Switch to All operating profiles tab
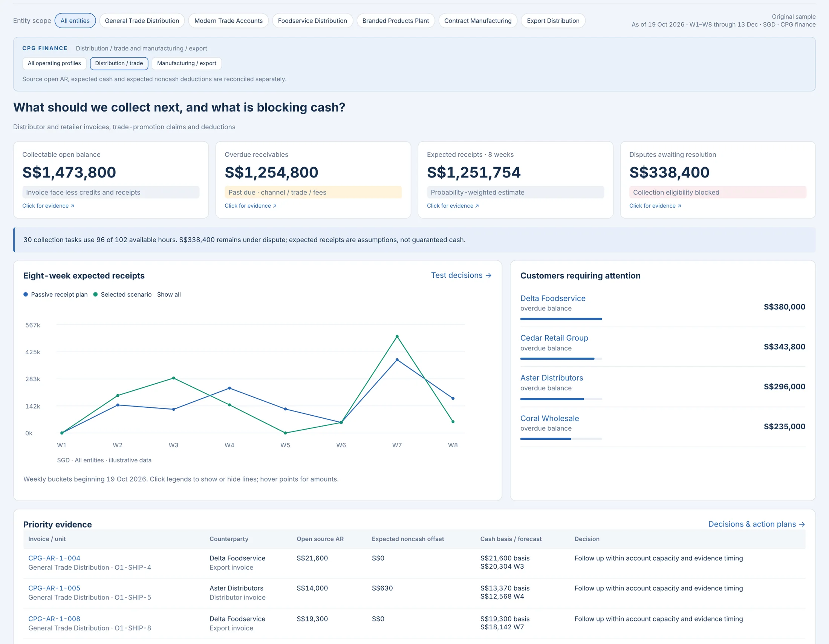The width and height of the screenshot is (829, 644). tap(54, 63)
